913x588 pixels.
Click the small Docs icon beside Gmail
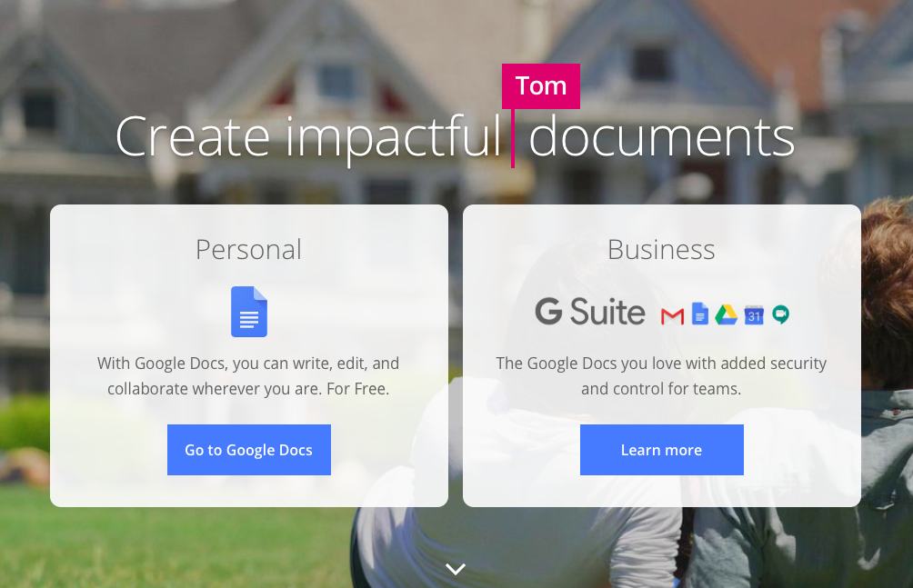(x=699, y=314)
